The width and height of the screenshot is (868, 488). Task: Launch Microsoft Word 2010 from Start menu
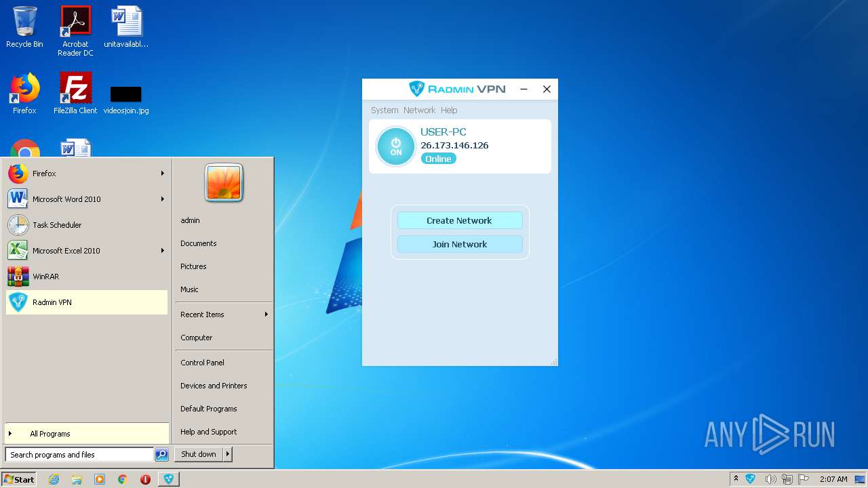pyautogui.click(x=86, y=199)
